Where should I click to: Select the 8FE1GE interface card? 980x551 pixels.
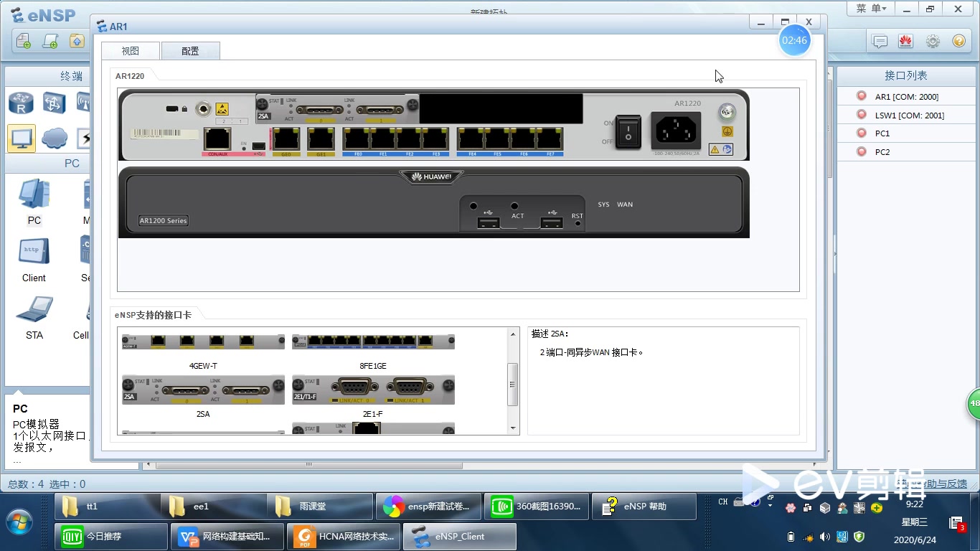tap(373, 342)
